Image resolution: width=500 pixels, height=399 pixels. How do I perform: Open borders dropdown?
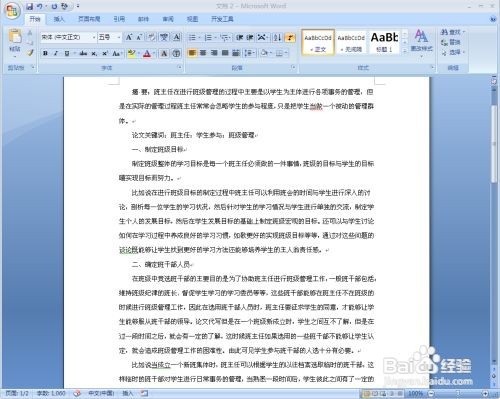tap(282, 53)
